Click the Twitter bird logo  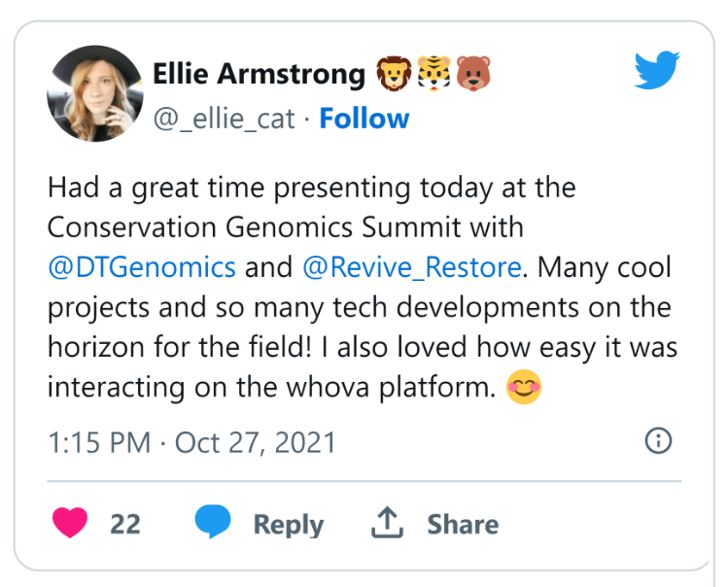[657, 70]
